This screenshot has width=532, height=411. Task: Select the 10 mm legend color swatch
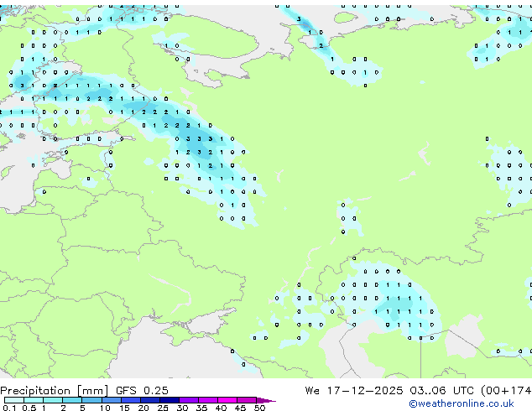(112, 400)
